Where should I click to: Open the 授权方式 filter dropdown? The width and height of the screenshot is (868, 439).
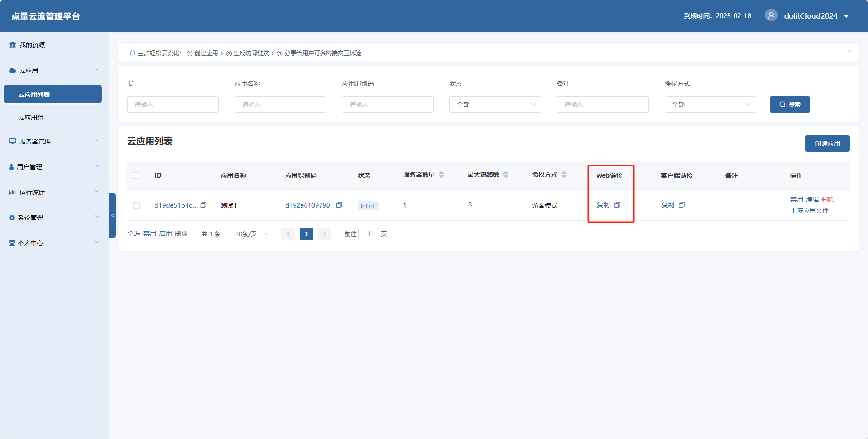coord(710,105)
